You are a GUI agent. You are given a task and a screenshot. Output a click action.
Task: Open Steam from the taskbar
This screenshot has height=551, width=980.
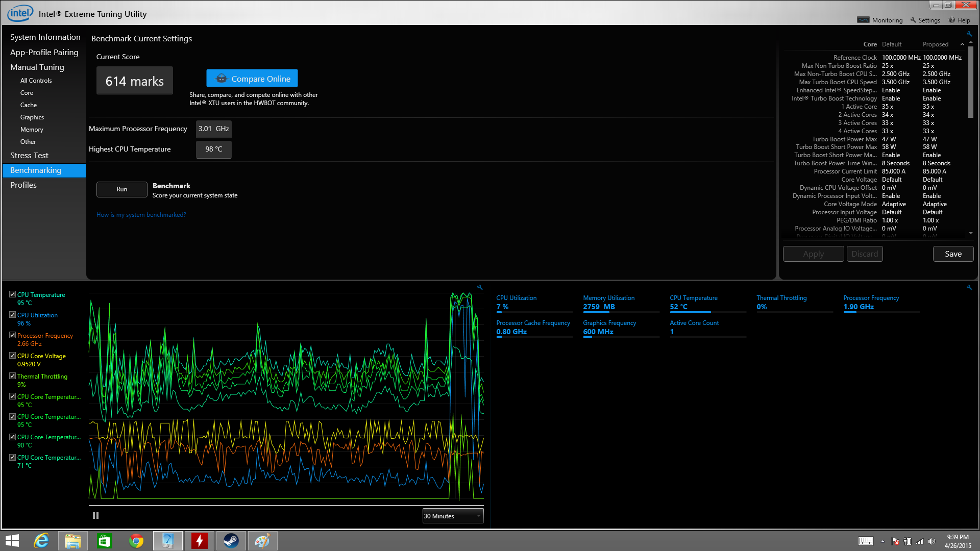pyautogui.click(x=231, y=541)
